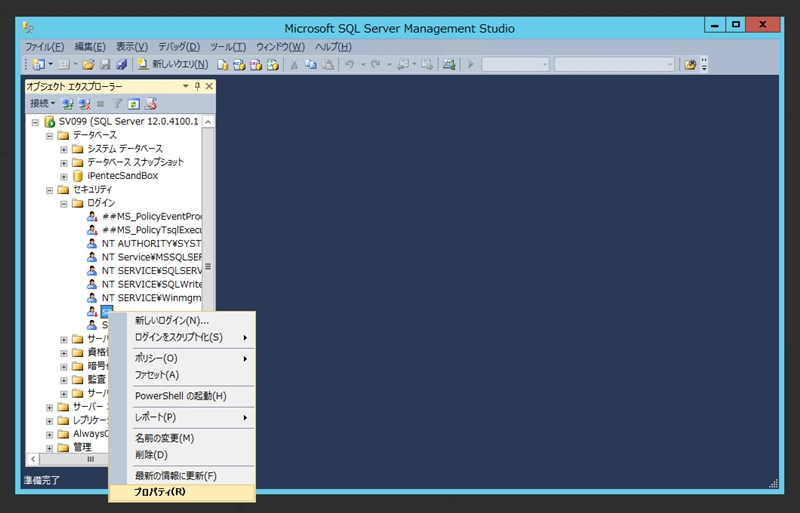This screenshot has height=513, width=800.
Task: Click the Refresh icon in Object Explorer toolbar
Action: (133, 104)
